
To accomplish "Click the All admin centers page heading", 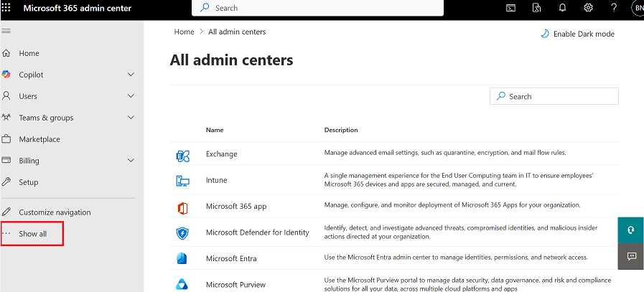I will coord(231,60).
